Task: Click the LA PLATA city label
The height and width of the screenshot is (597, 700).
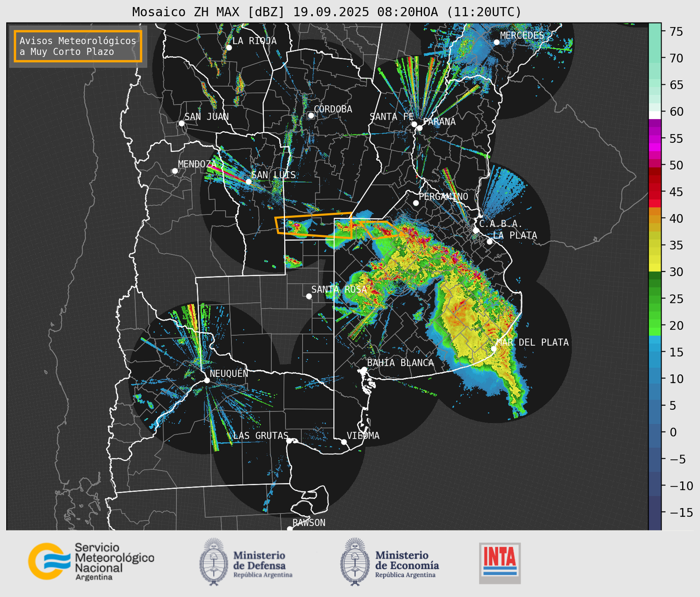Action: pyautogui.click(x=515, y=235)
